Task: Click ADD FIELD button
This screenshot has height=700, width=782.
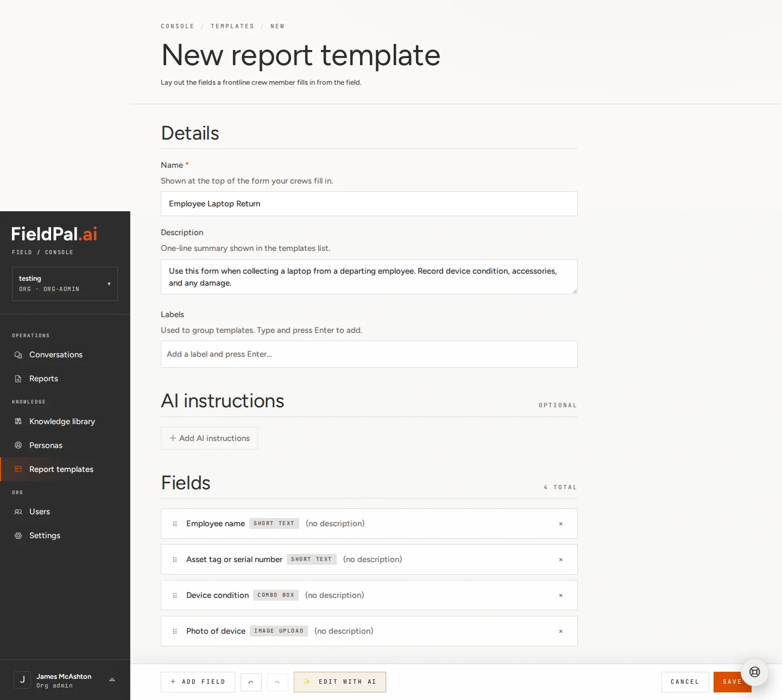Action: click(x=198, y=682)
